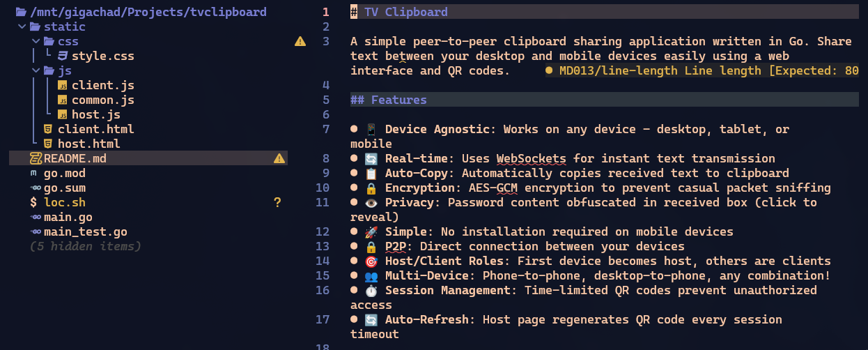Collapse the css folder chevron

(x=36, y=41)
